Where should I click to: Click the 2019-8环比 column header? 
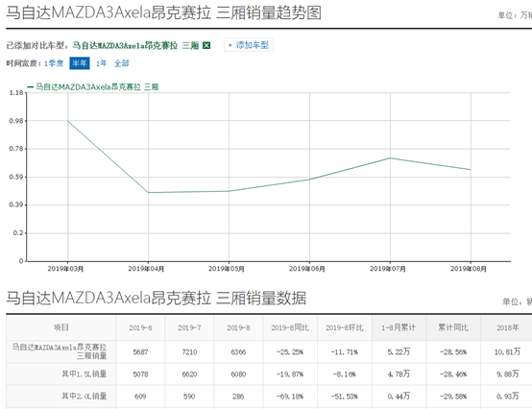[x=345, y=328]
